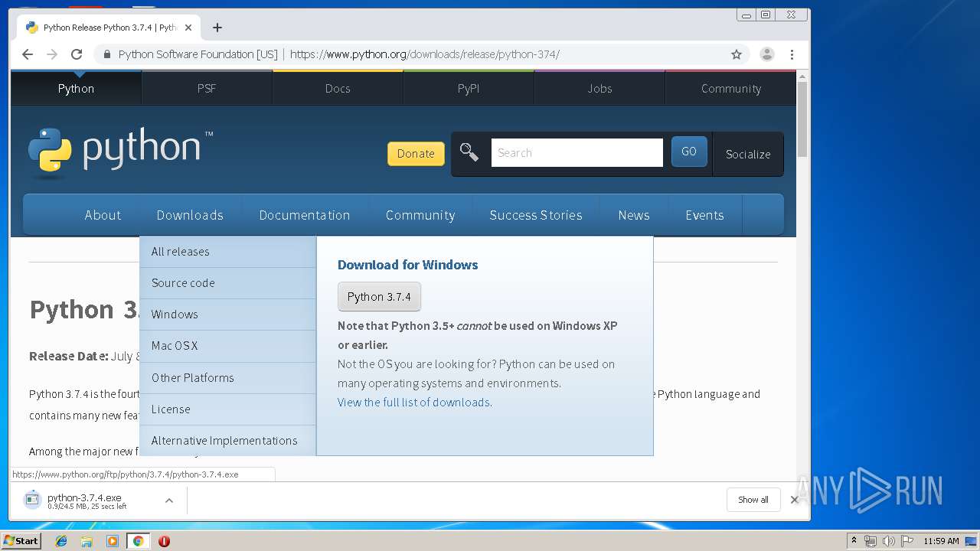Choose Mac OS X from Downloads submenu
The image size is (980, 551).
tap(227, 345)
